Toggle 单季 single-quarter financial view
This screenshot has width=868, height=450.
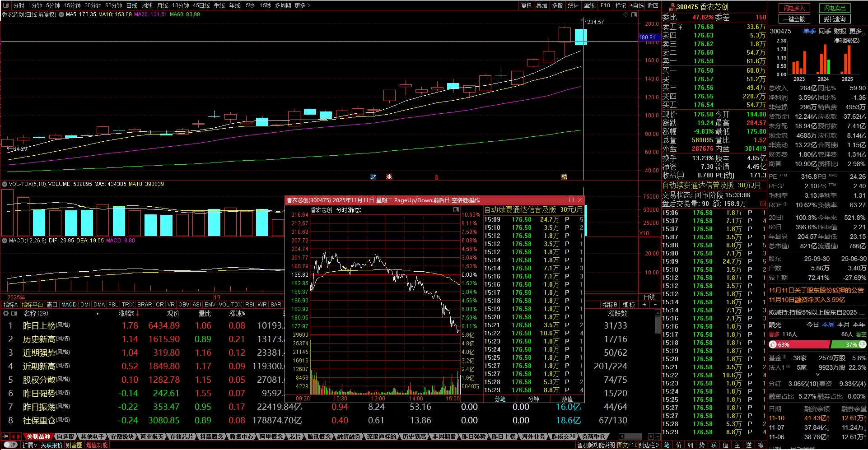pos(809,31)
